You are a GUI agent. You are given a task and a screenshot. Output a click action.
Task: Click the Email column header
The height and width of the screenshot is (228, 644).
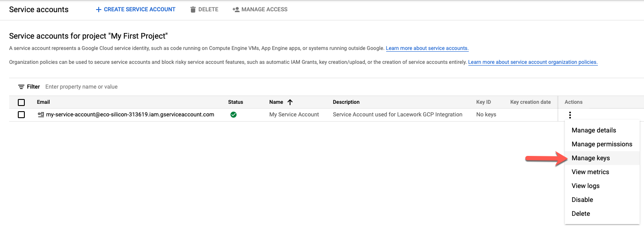(43, 102)
